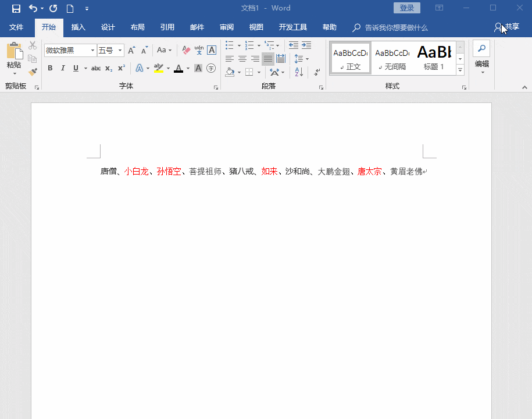Screen dimensions: 532x419
Task: Switch to the 插入 ribbon tab
Action: 78,27
